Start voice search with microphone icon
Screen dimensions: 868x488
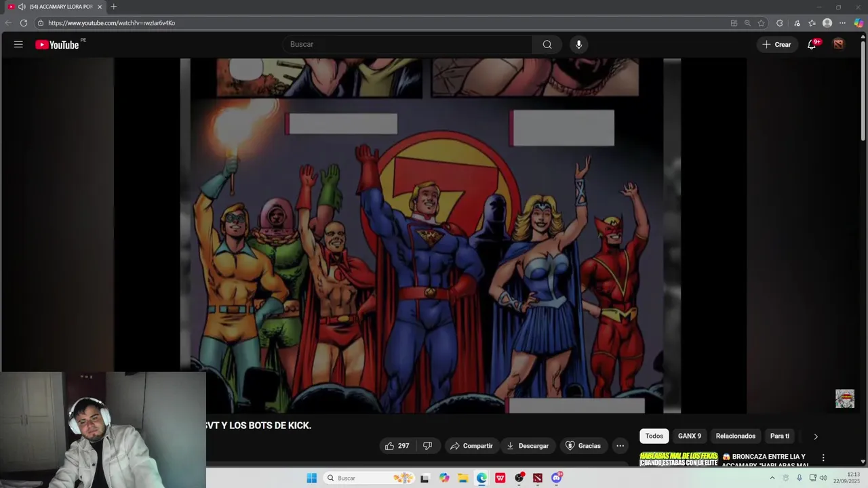click(x=578, y=44)
